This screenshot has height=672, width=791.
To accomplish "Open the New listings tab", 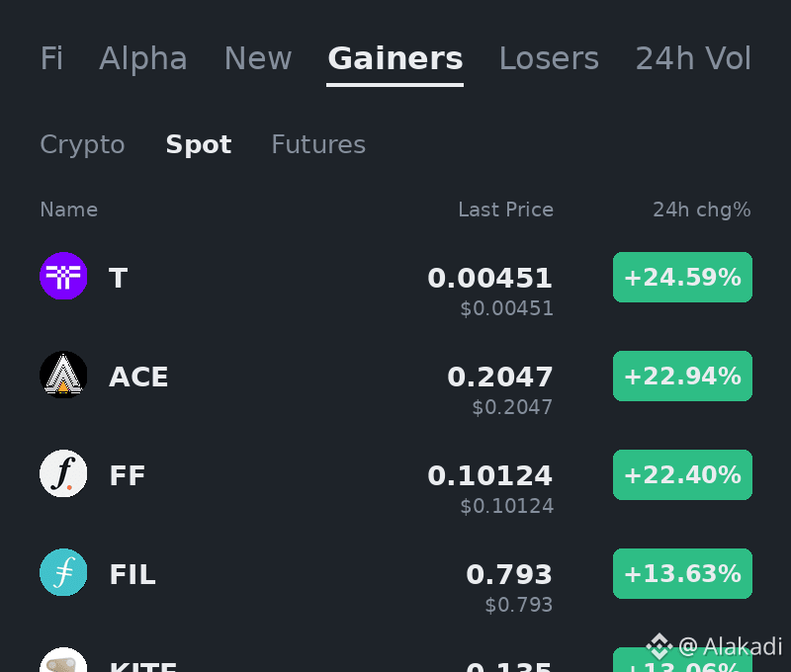I will 258,58.
